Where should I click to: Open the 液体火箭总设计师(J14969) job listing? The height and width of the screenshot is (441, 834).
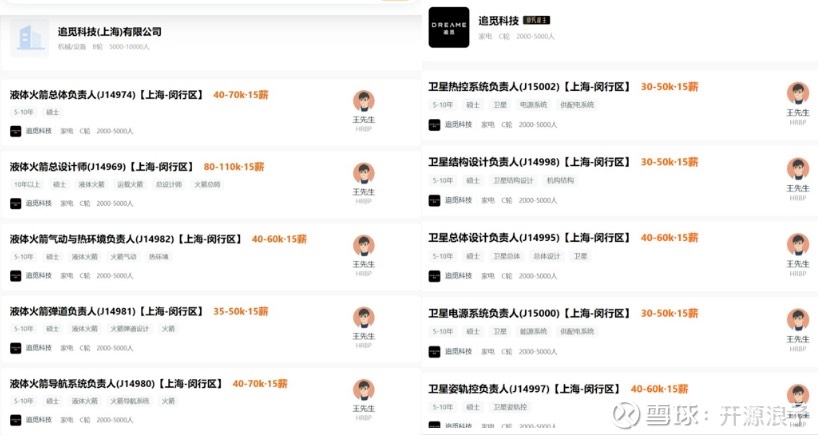point(101,167)
